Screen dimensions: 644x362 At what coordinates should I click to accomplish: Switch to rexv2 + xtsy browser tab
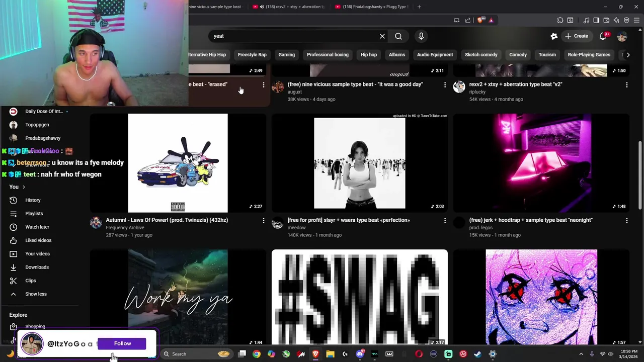[289, 7]
